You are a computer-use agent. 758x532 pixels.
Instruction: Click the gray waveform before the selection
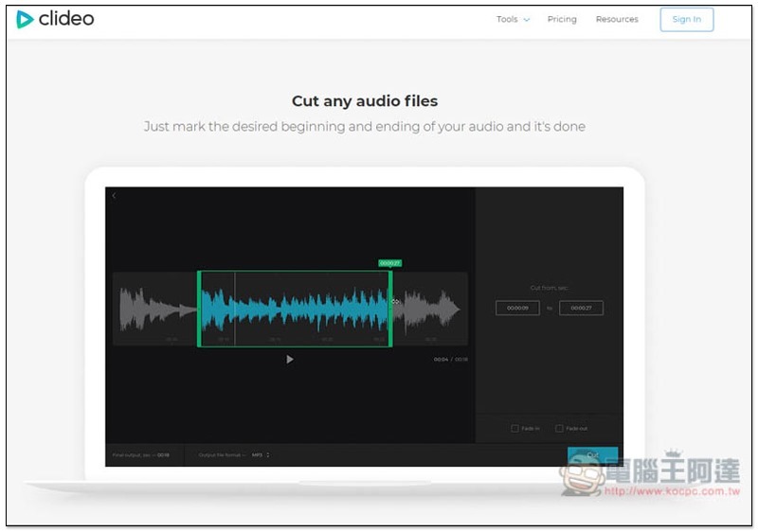point(157,309)
